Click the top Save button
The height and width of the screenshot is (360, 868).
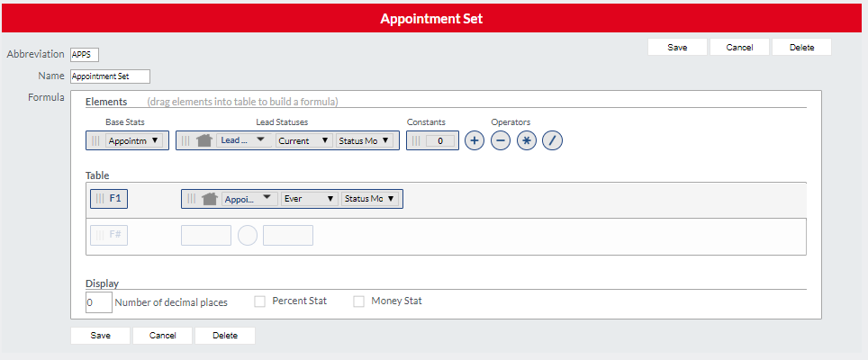coord(677,47)
